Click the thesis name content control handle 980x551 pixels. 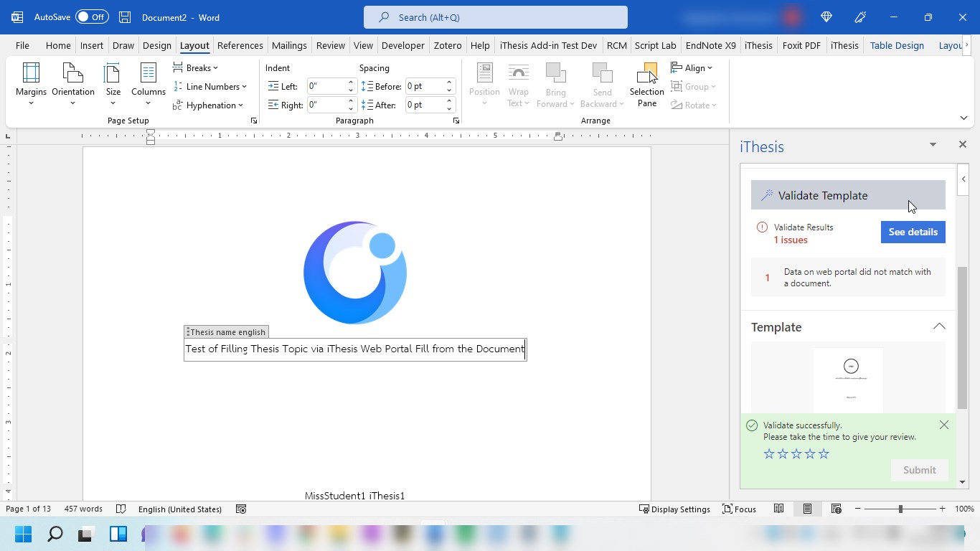pos(188,332)
